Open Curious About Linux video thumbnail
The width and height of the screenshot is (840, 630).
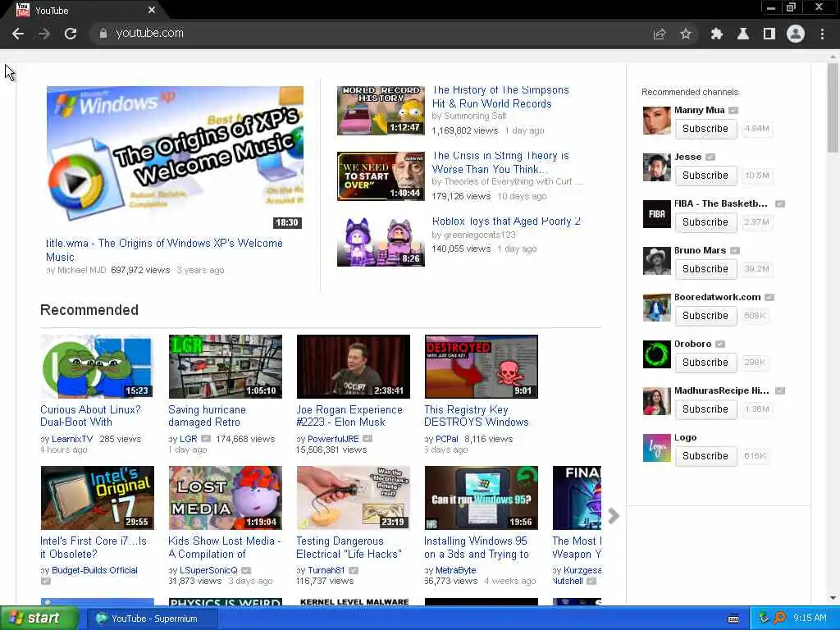[97, 367]
